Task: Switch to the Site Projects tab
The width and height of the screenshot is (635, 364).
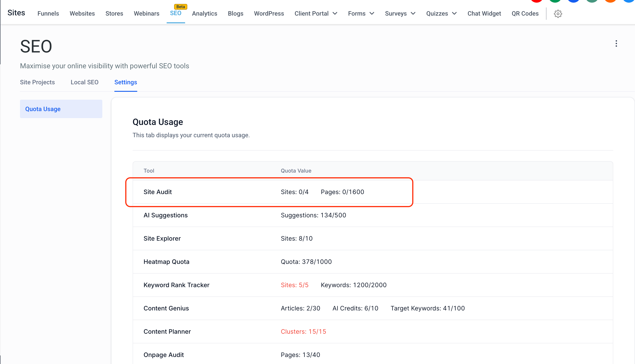Action: (37, 82)
